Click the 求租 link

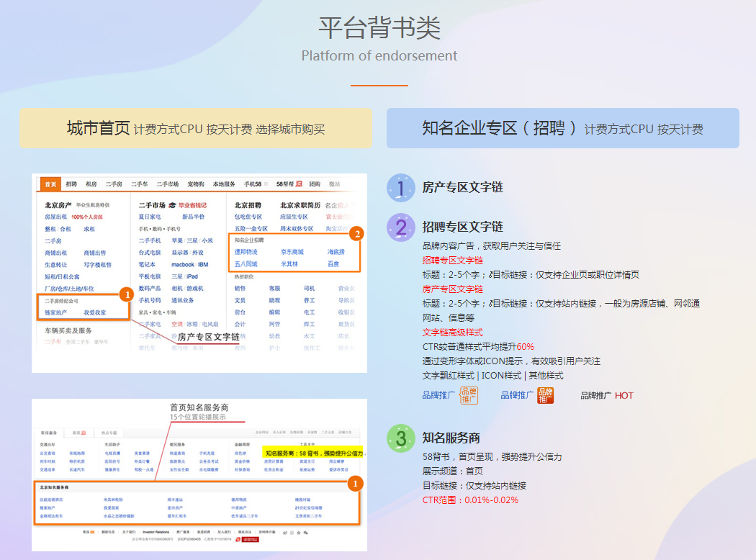click(x=89, y=229)
